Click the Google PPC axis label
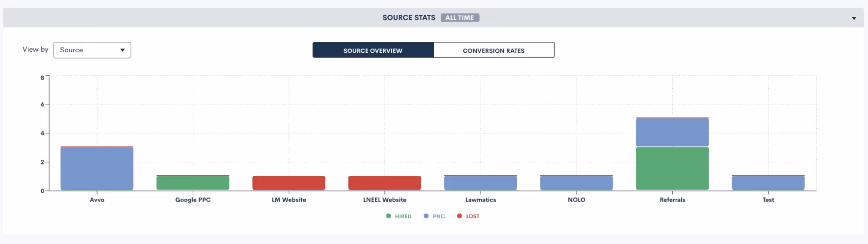The height and width of the screenshot is (244, 868). click(193, 200)
